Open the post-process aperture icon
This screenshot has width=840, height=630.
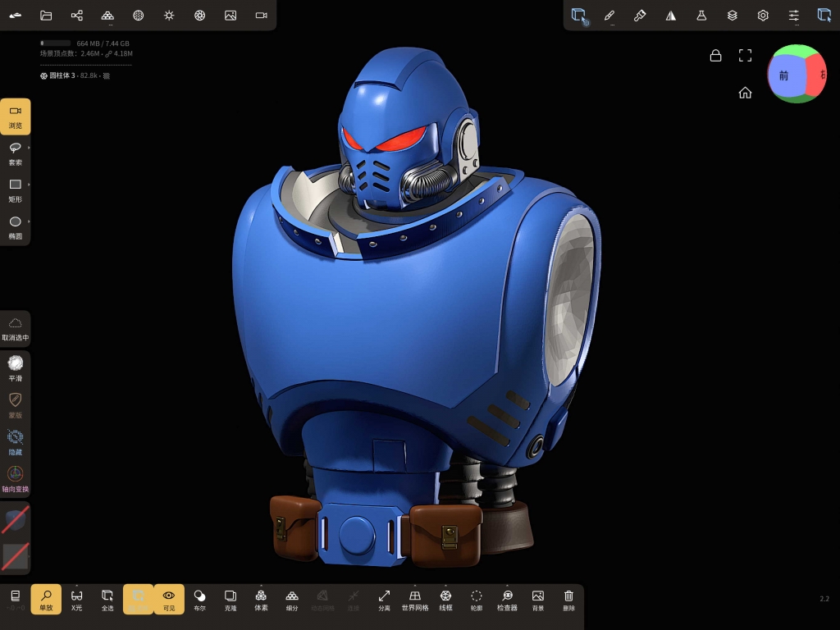point(200,16)
